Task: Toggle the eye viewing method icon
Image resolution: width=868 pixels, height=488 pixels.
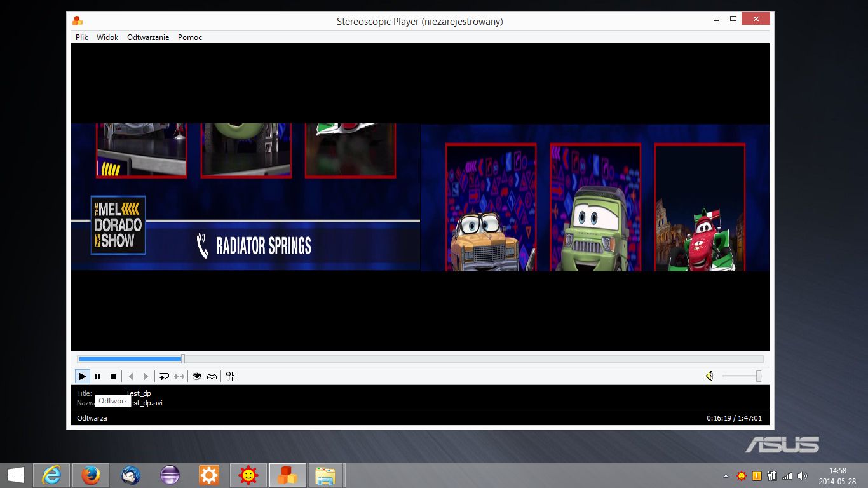Action: coord(197,376)
